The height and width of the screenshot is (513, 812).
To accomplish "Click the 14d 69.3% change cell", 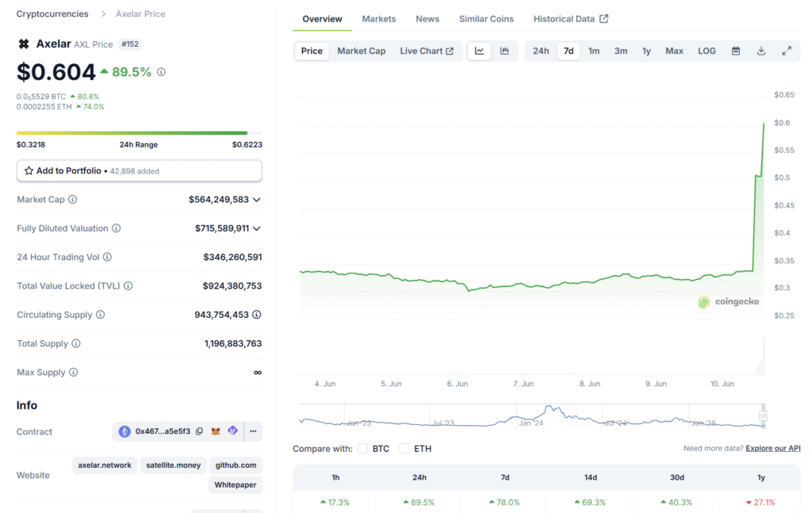I will coord(590,502).
